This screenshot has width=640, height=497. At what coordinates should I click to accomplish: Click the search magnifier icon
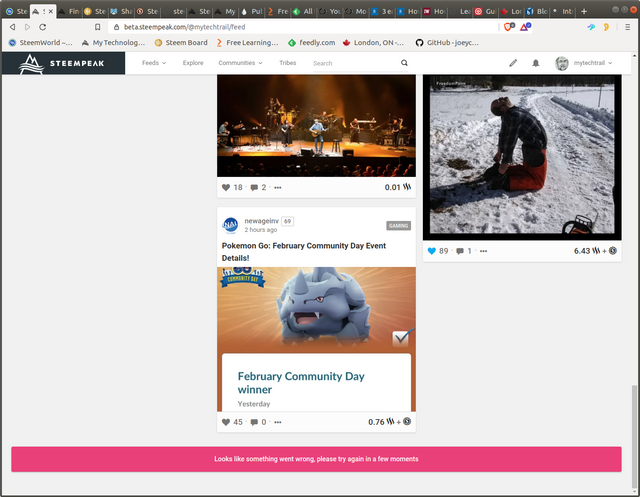(404, 63)
